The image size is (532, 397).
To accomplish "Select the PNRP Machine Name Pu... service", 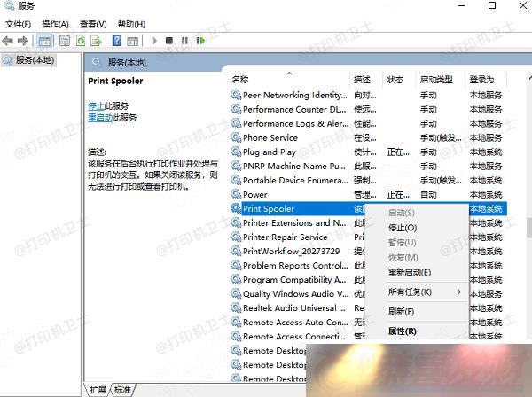I will pyautogui.click(x=294, y=166).
